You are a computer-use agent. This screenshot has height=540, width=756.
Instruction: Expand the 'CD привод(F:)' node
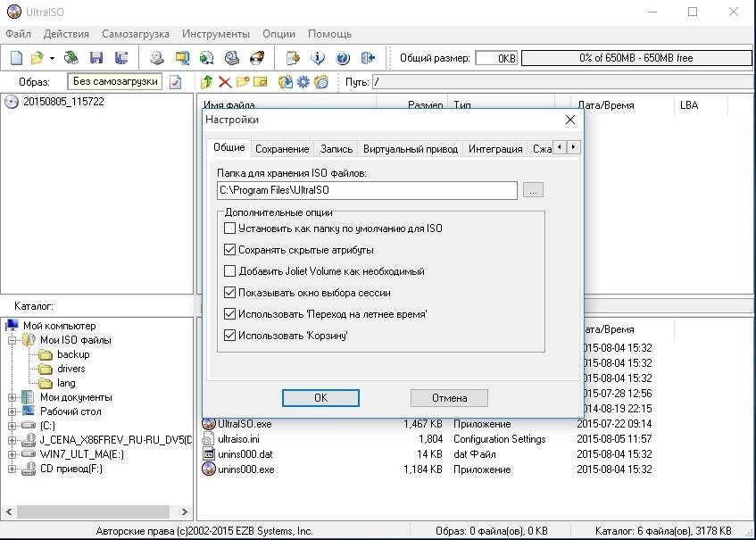tap(12, 469)
